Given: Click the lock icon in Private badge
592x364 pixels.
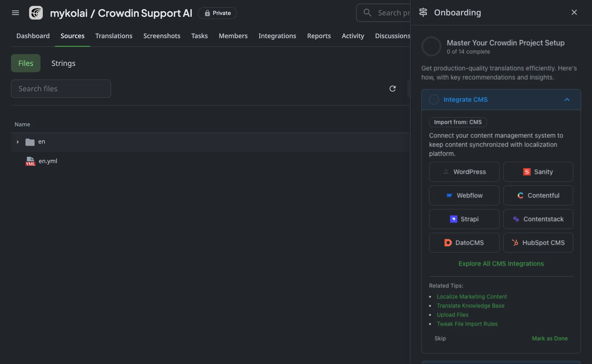Looking at the screenshot, I should point(207,13).
